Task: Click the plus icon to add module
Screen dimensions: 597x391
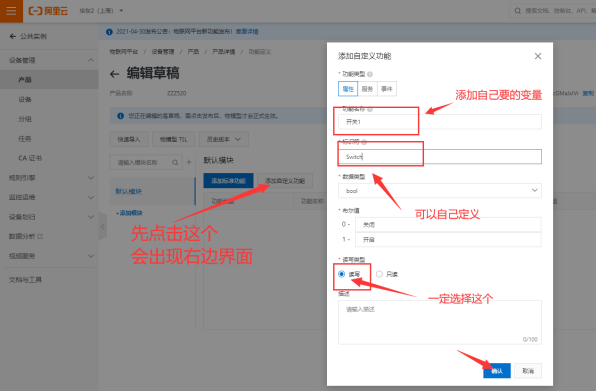Action: click(189, 162)
